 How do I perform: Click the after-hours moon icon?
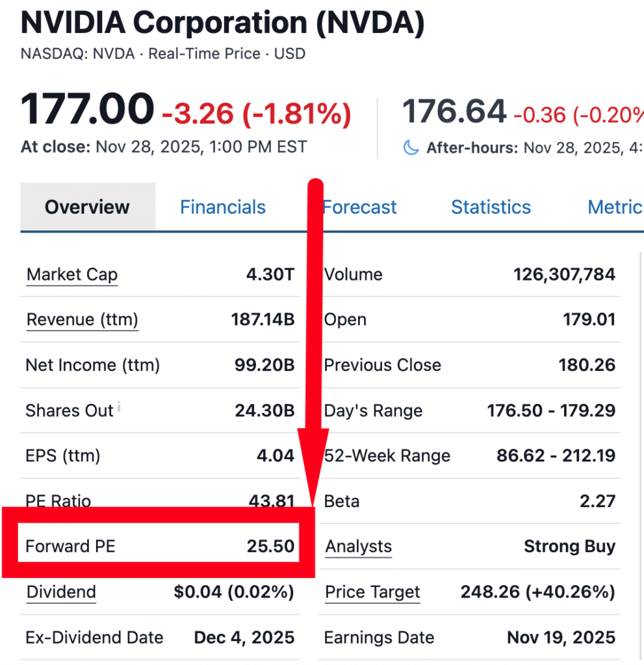click(x=411, y=148)
